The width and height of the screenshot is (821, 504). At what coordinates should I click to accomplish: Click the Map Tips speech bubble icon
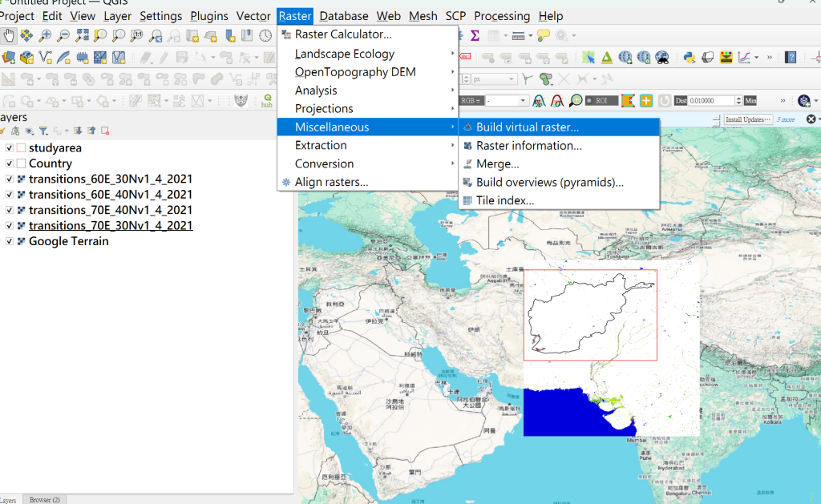coord(544,35)
